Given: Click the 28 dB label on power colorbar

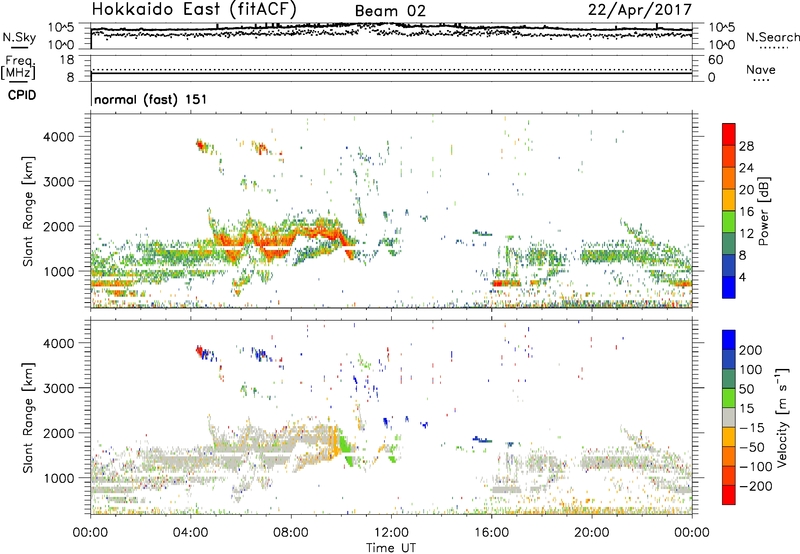Looking at the screenshot, I should [746, 146].
